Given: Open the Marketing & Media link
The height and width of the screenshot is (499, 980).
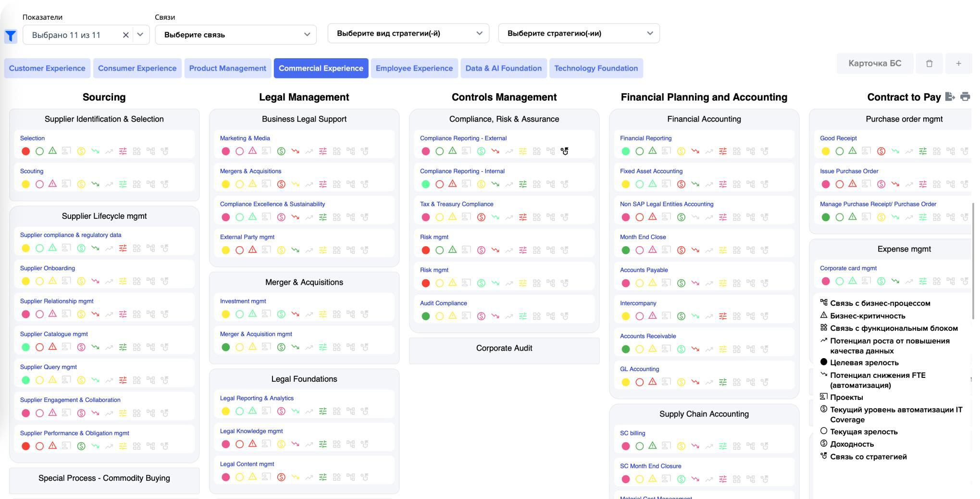Looking at the screenshot, I should point(245,138).
